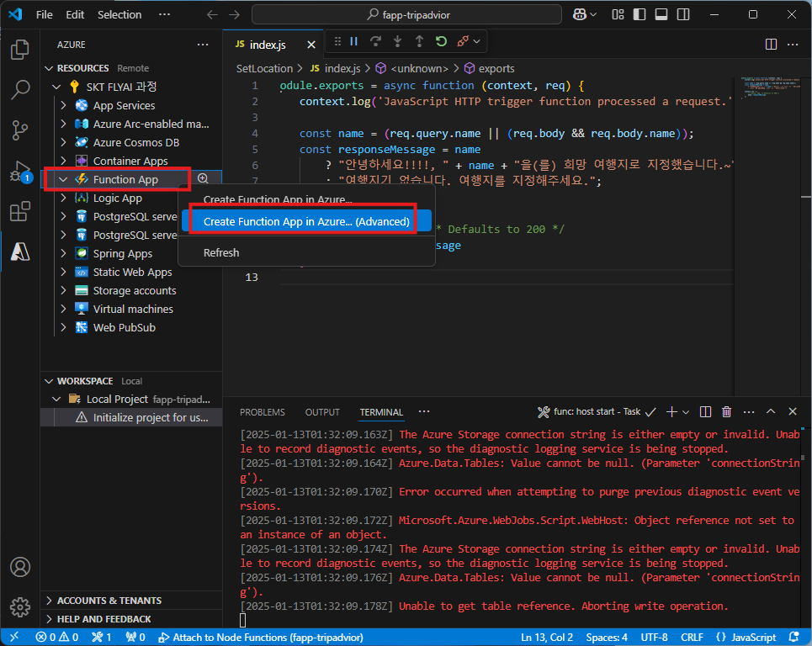The width and height of the screenshot is (812, 646).
Task: Open terminal launch profile dropdown
Action: [686, 412]
